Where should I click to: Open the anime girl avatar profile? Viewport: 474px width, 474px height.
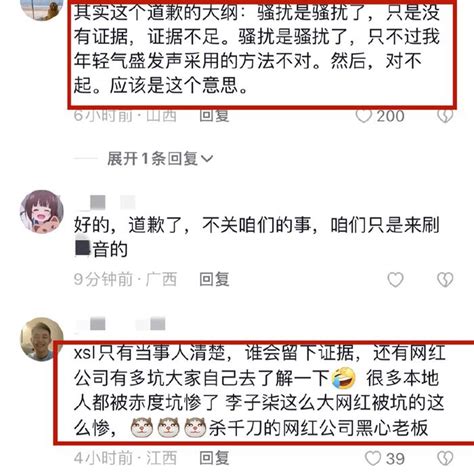[42, 212]
